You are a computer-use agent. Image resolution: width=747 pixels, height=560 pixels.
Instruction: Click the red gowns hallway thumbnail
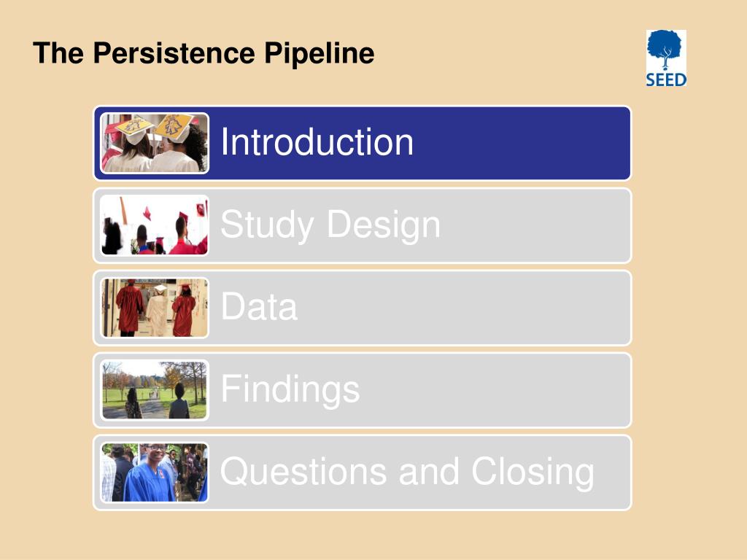point(155,308)
